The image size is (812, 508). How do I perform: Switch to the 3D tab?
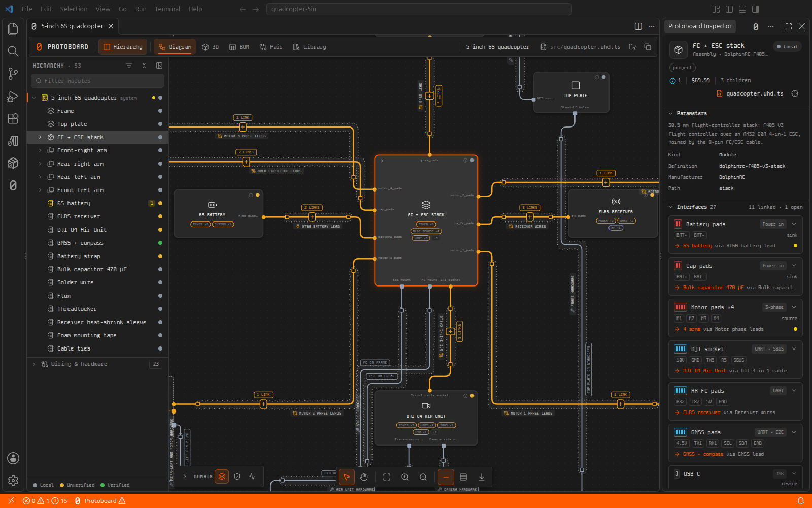[x=210, y=47]
